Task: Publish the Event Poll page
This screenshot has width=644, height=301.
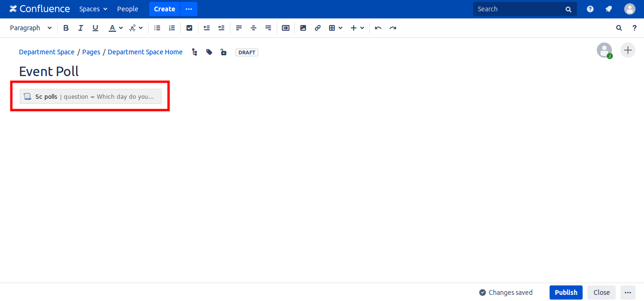Action: click(x=566, y=292)
